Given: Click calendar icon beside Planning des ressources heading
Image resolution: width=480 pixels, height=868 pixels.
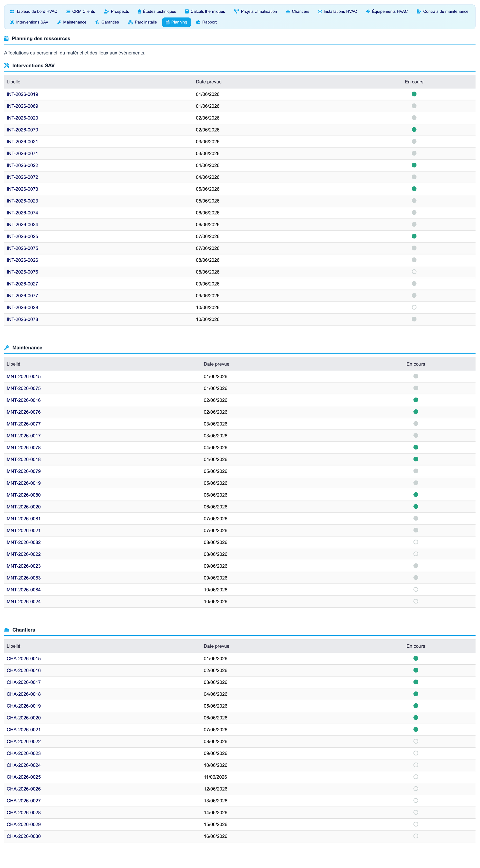Looking at the screenshot, I should pos(6,39).
